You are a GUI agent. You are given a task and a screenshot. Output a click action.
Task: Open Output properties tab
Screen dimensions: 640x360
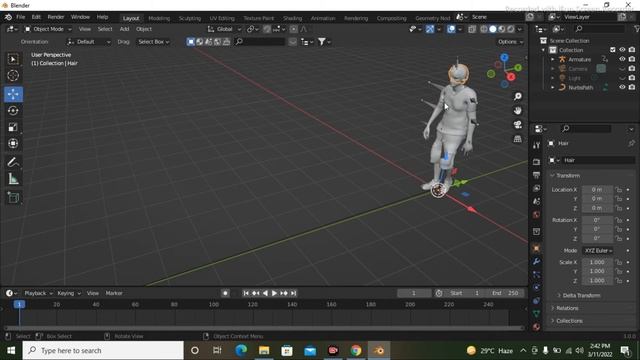click(537, 175)
